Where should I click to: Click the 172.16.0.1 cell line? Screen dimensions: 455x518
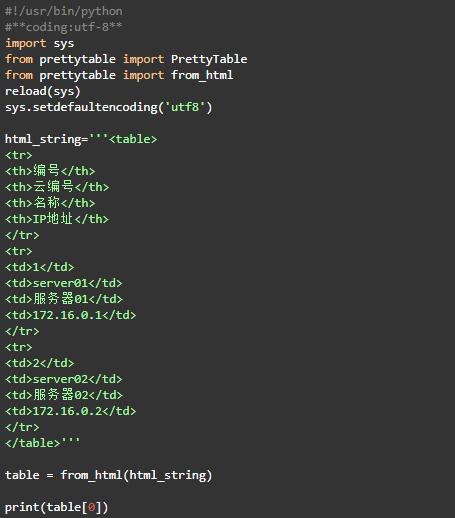click(x=71, y=315)
